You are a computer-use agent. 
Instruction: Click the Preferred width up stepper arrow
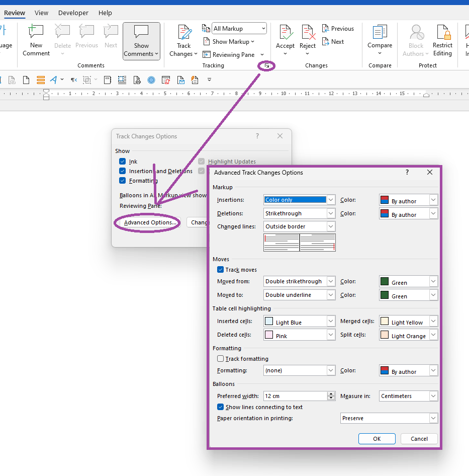(331, 394)
